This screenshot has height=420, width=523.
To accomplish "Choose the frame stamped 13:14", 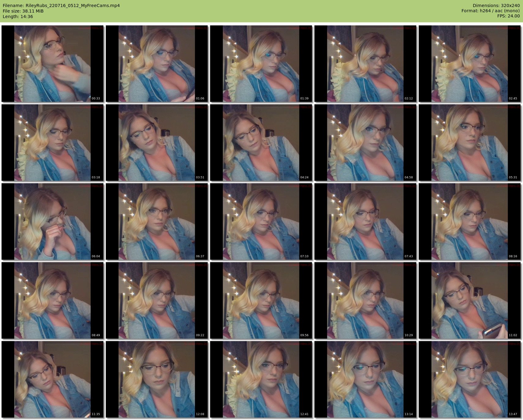I will pos(365,379).
